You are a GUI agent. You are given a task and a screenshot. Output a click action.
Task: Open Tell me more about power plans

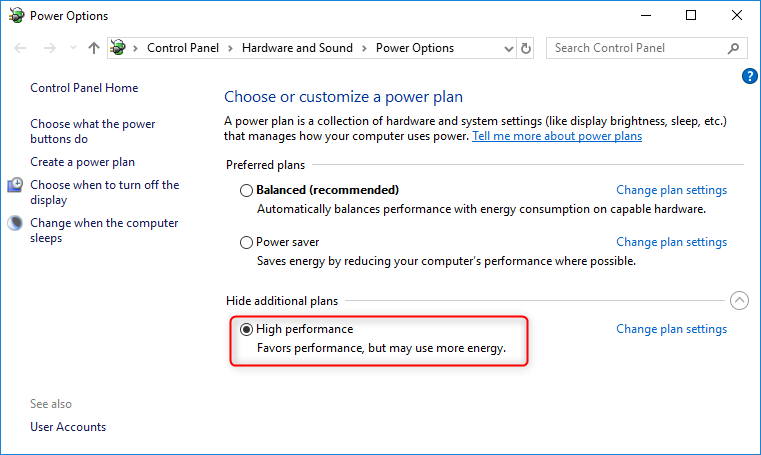pos(557,136)
